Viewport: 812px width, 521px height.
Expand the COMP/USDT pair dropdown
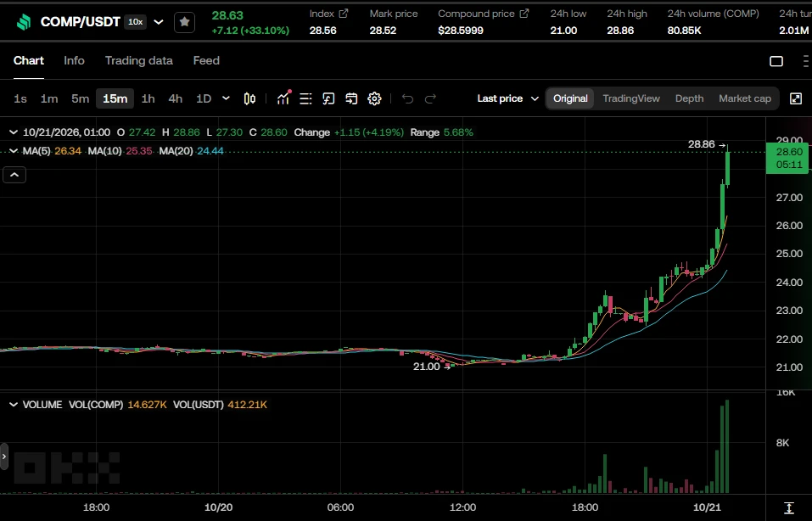(x=159, y=22)
